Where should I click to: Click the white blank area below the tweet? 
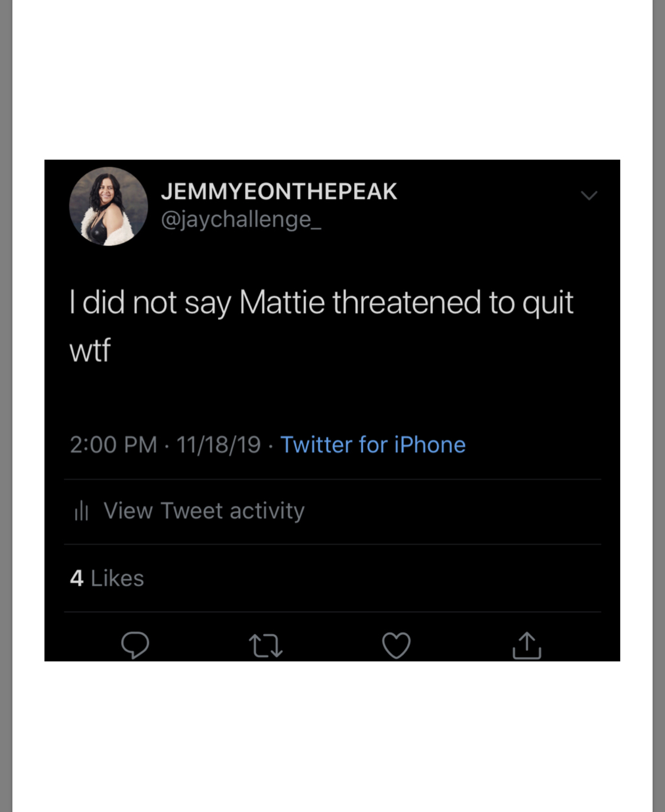(x=332, y=736)
